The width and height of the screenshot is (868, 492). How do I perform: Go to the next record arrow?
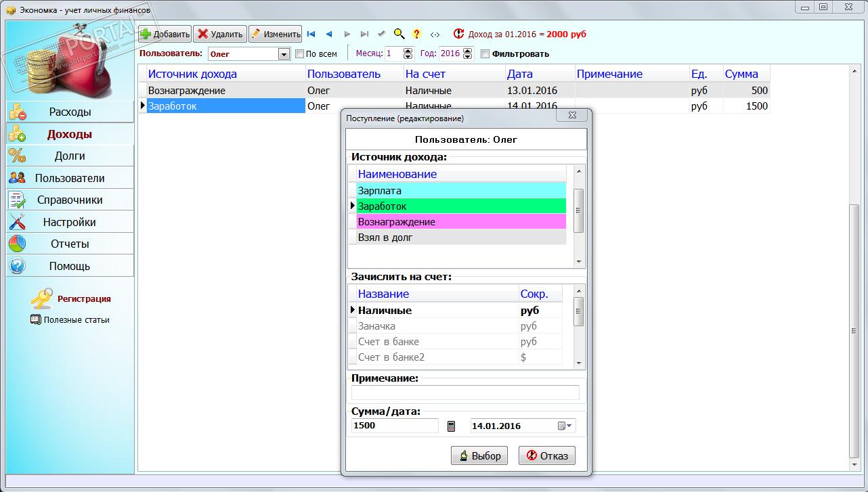(x=347, y=34)
